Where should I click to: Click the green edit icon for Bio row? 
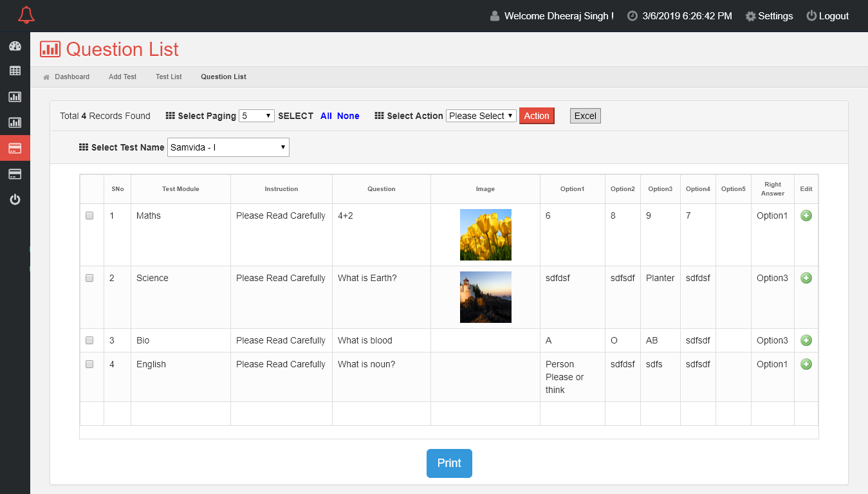(x=806, y=340)
